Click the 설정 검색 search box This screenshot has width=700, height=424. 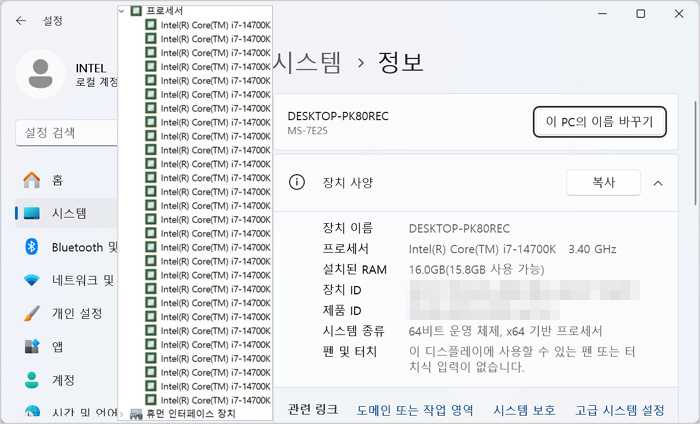pyautogui.click(x=65, y=132)
